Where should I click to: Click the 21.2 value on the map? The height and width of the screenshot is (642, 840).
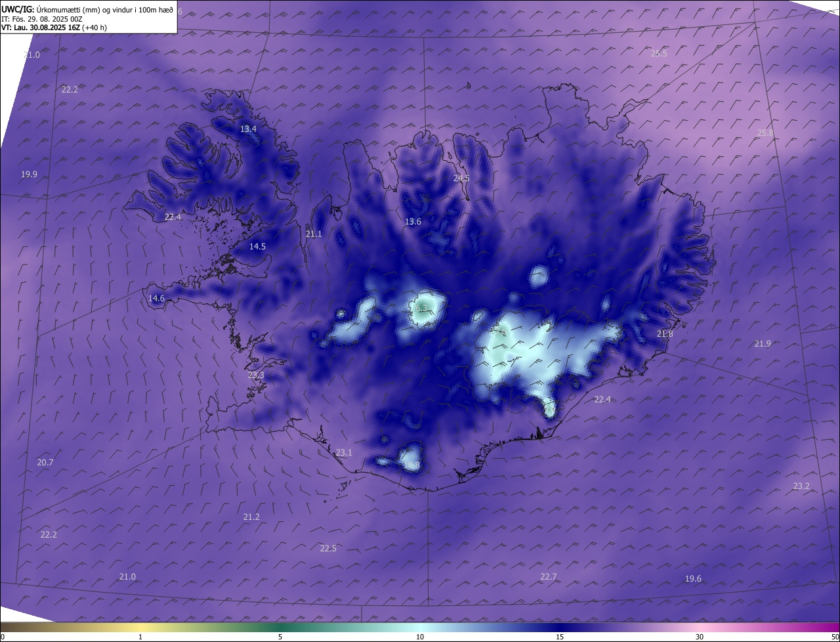point(251,517)
